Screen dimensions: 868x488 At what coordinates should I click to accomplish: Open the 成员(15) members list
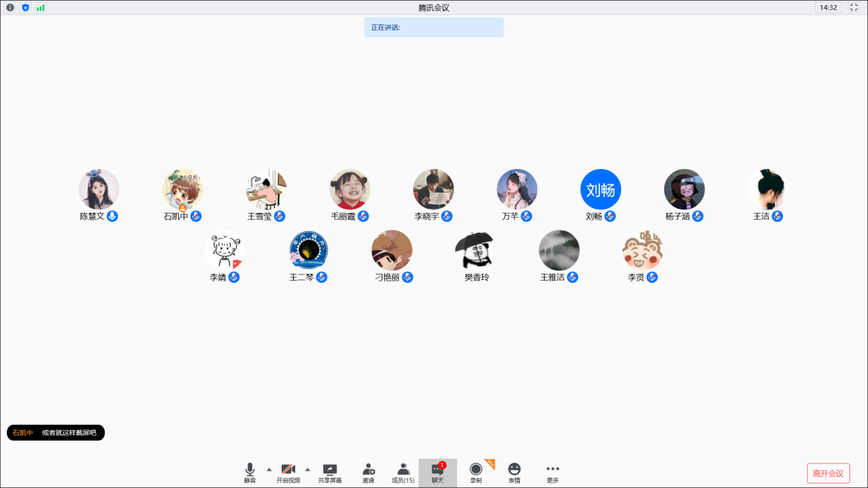click(403, 472)
